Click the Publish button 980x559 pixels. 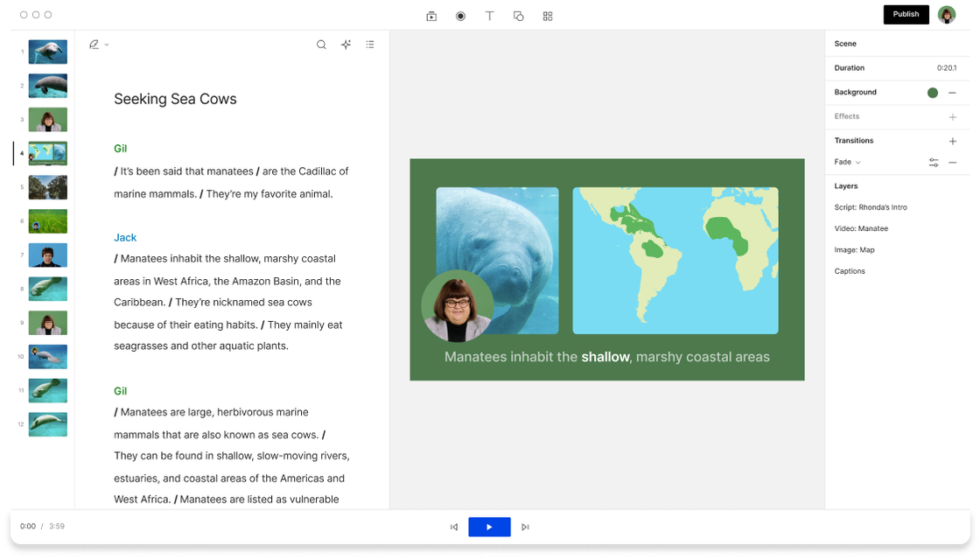click(x=906, y=14)
